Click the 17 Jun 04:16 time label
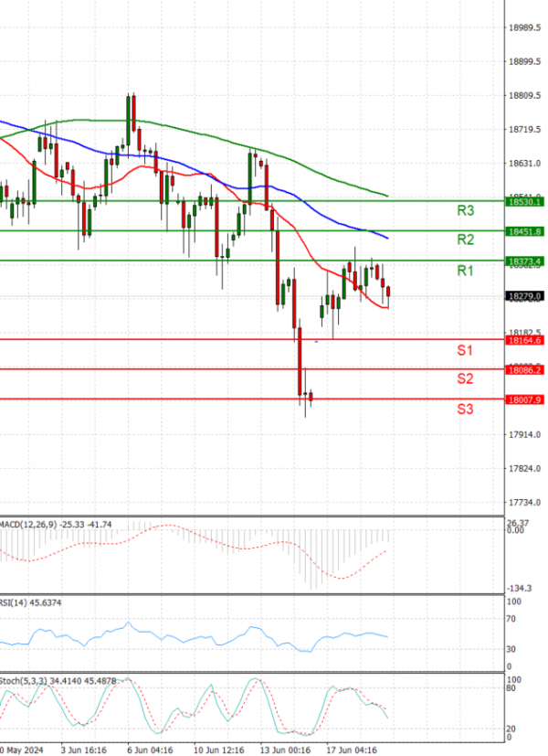This screenshot has width=548, height=756. point(352,751)
